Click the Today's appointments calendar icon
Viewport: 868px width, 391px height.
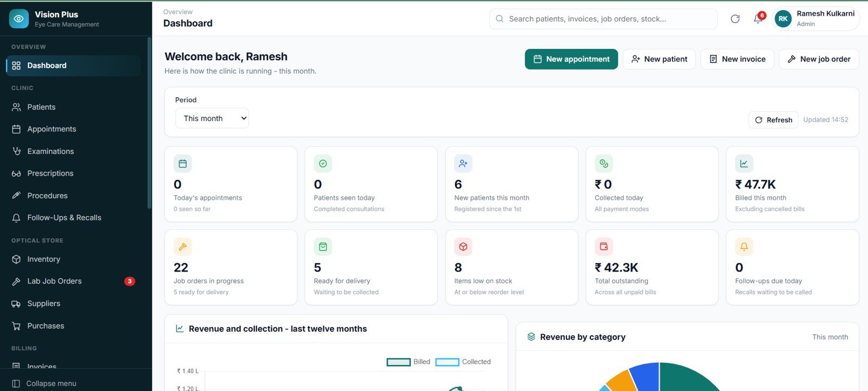pyautogui.click(x=183, y=163)
